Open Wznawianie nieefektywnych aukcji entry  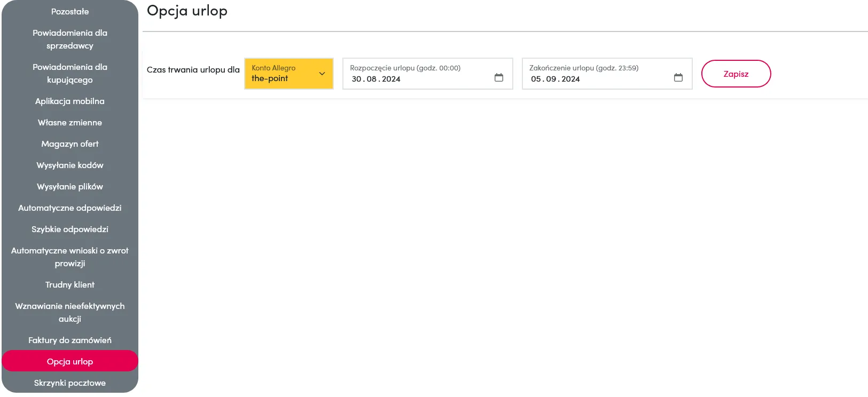click(70, 313)
